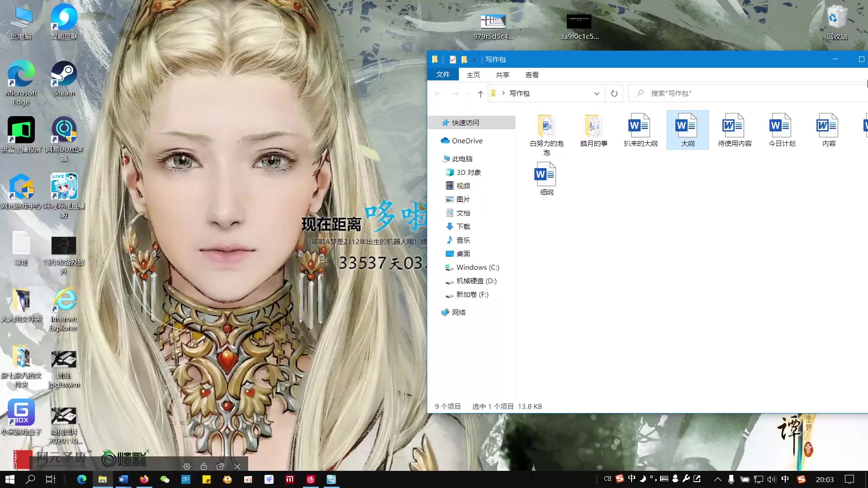Open WeChat from the taskbar
Image resolution: width=868 pixels, height=488 pixels.
pyautogui.click(x=165, y=479)
